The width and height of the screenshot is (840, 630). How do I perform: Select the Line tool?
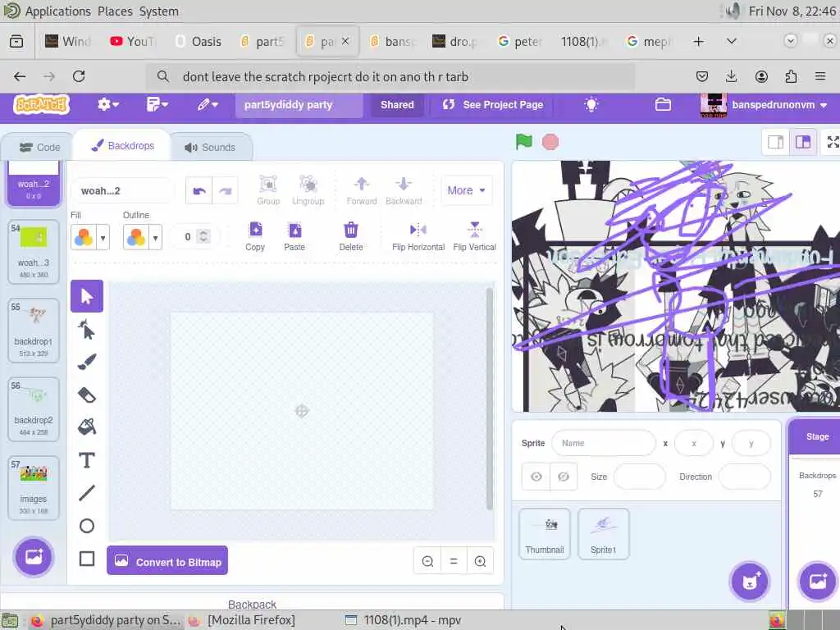click(x=87, y=493)
